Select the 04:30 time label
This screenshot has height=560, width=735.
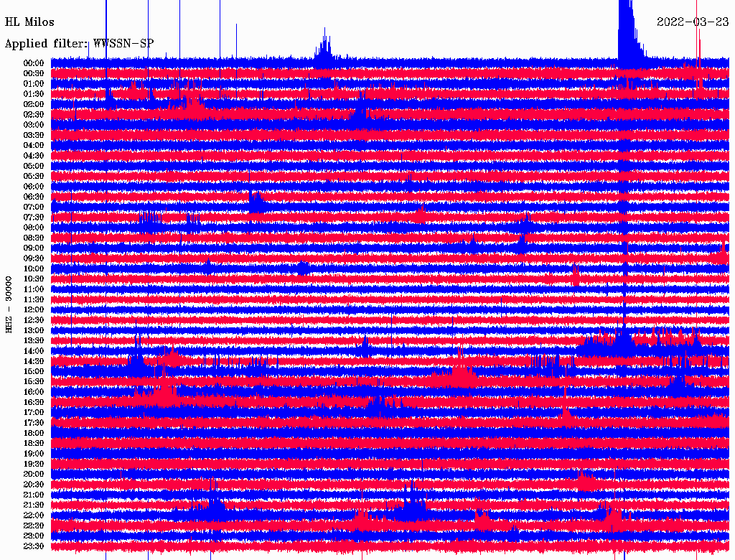(34, 156)
